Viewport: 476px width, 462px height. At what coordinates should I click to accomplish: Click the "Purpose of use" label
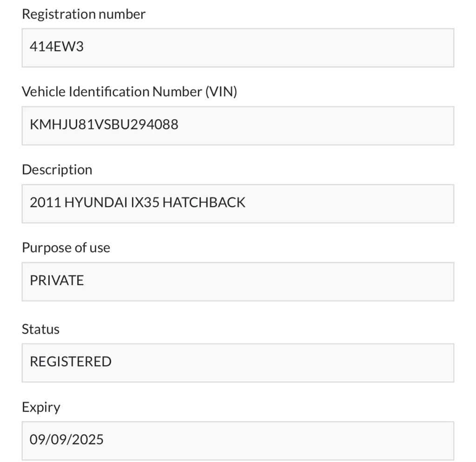[x=66, y=248]
